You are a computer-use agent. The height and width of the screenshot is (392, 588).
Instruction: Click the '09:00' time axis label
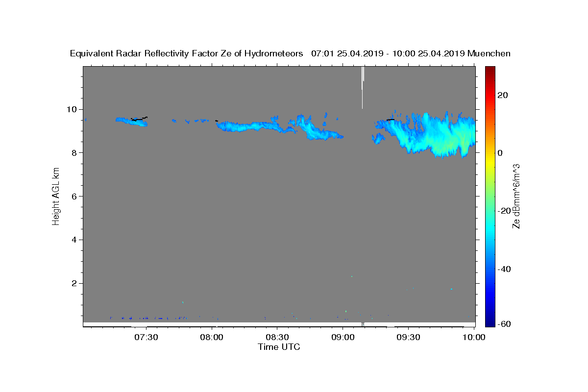click(x=343, y=337)
